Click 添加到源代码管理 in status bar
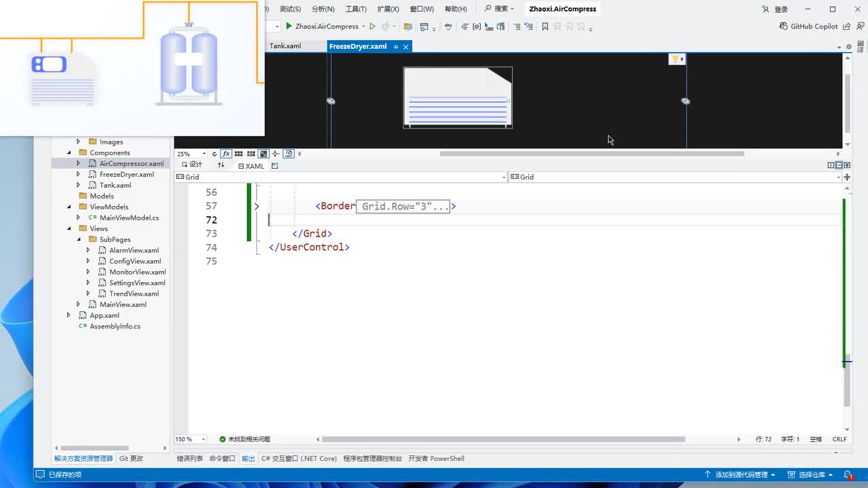 740,474
